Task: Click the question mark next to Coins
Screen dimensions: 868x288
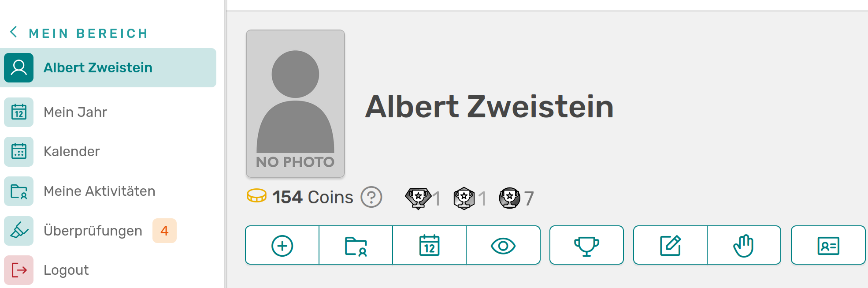Action: 371,197
